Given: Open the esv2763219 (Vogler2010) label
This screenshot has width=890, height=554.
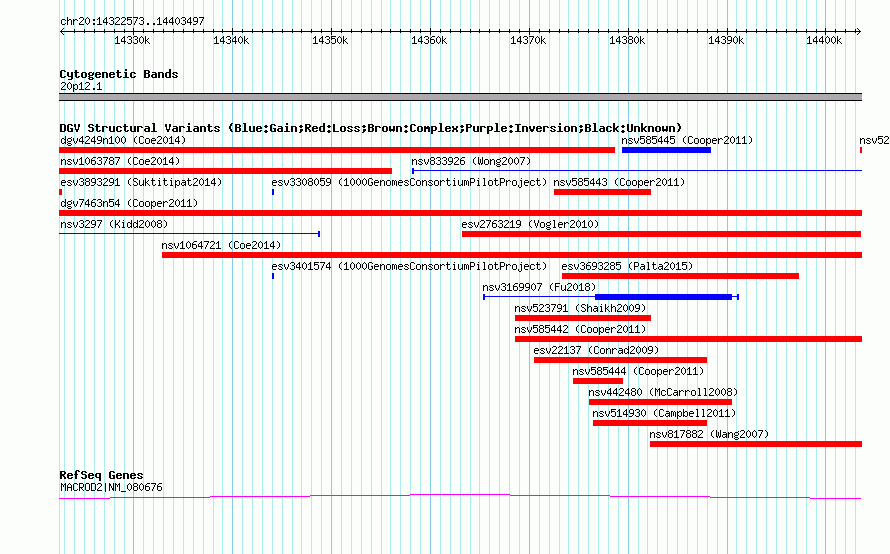Looking at the screenshot, I should click(x=530, y=224).
